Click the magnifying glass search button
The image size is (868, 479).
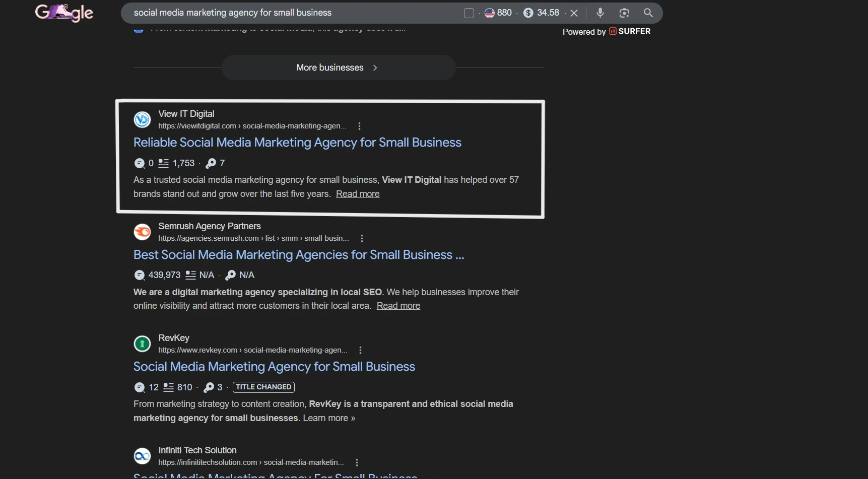coord(648,13)
